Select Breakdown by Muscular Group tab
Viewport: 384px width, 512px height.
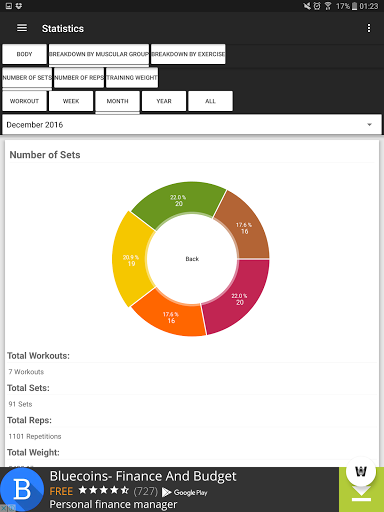(x=99, y=54)
